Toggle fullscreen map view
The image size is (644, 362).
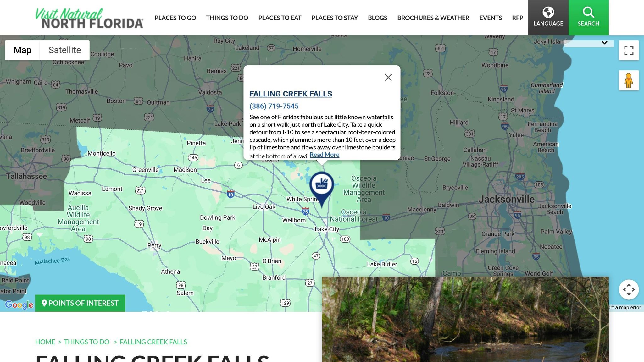(629, 50)
